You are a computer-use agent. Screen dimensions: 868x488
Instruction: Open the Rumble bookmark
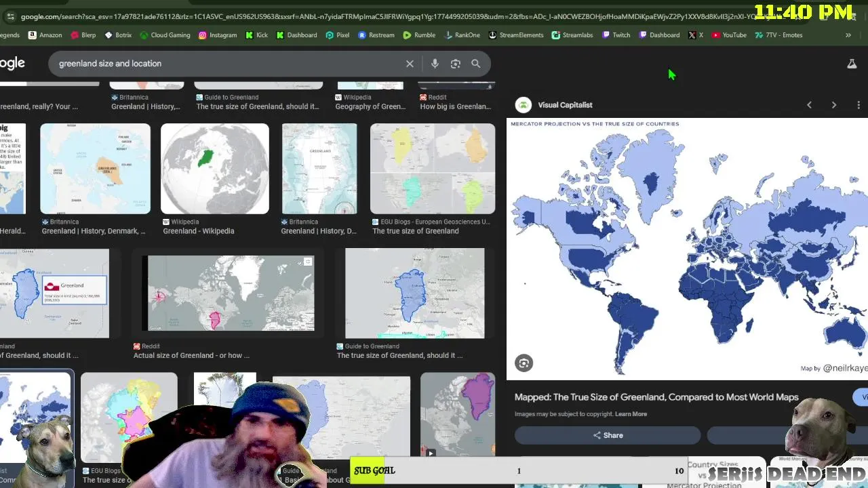(418, 35)
